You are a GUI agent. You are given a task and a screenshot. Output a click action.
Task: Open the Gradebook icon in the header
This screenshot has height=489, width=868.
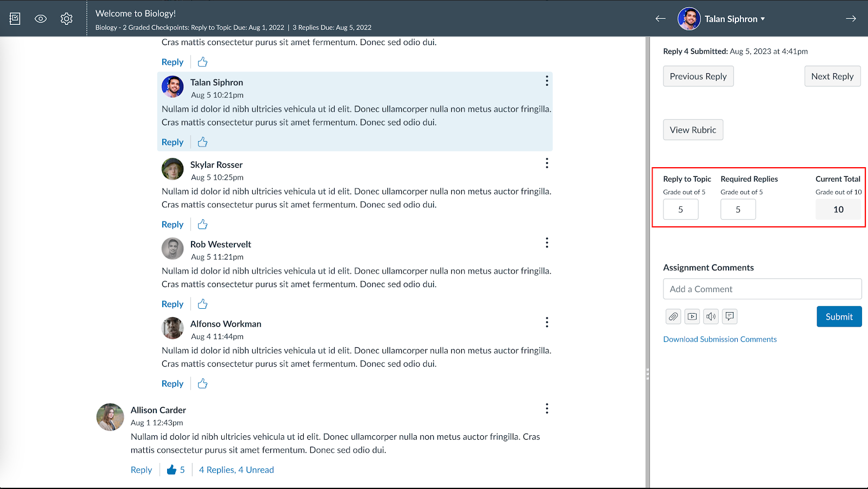coord(15,18)
